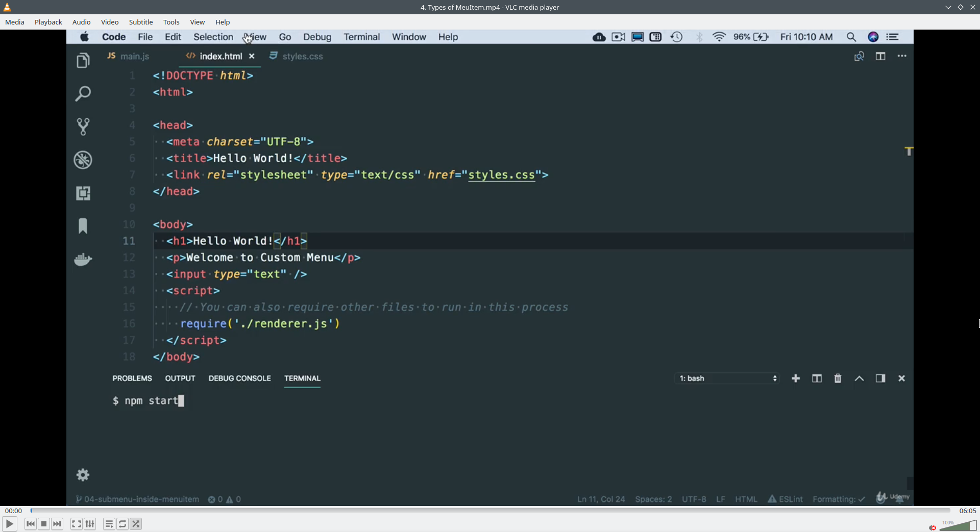Open the VLC Subtitle menu
Image resolution: width=980 pixels, height=532 pixels.
141,22
